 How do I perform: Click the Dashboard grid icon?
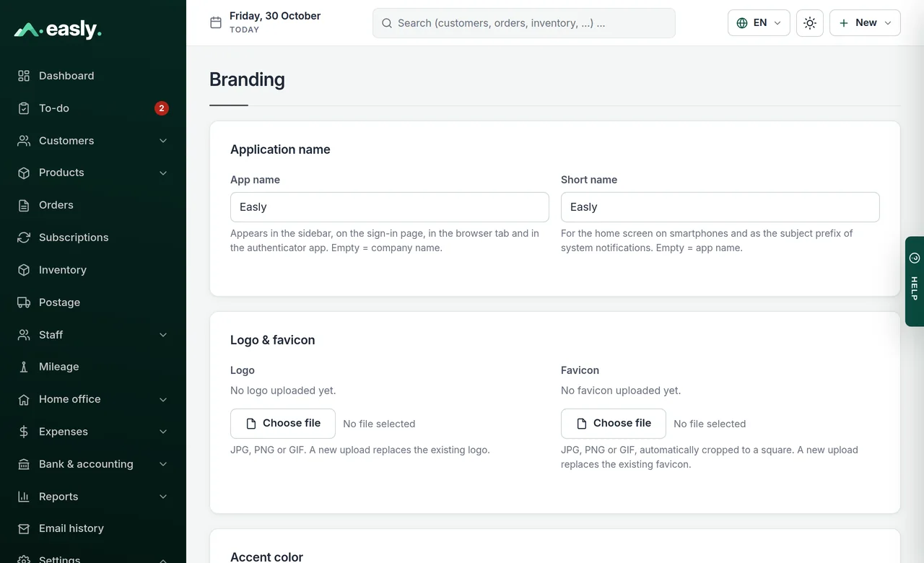[24, 76]
